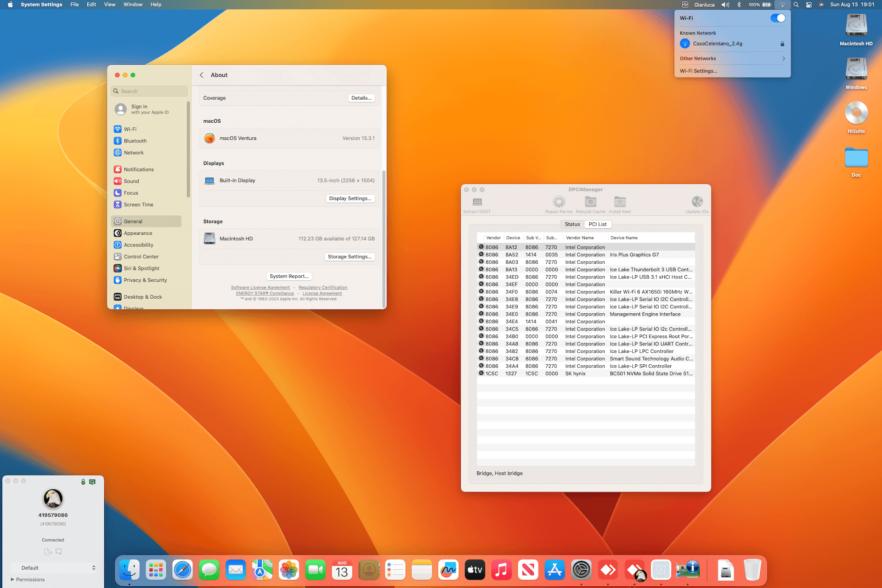Click the Extract DSDT toolbar icon
This screenshot has height=588, width=882.
477,202
